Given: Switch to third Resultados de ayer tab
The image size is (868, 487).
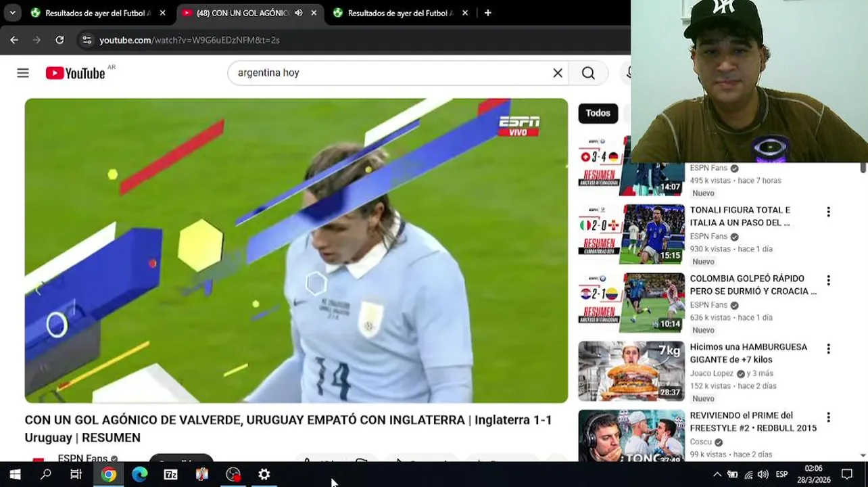Looking at the screenshot, I should (x=400, y=13).
